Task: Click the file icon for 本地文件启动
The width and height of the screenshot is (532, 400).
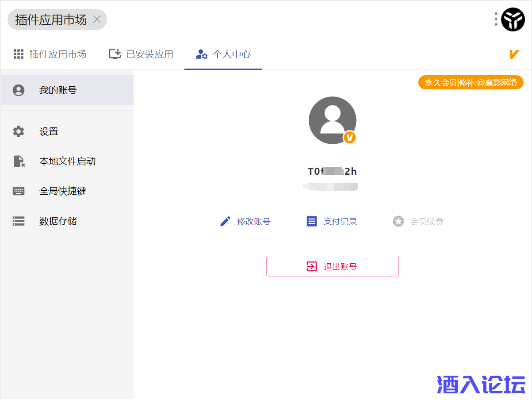Action: [19, 162]
